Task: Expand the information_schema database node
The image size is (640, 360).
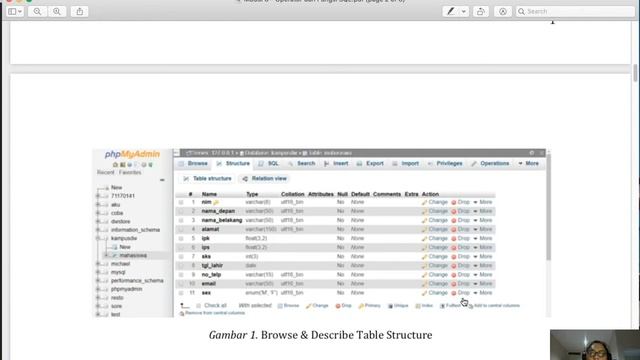Action: tap(98, 230)
